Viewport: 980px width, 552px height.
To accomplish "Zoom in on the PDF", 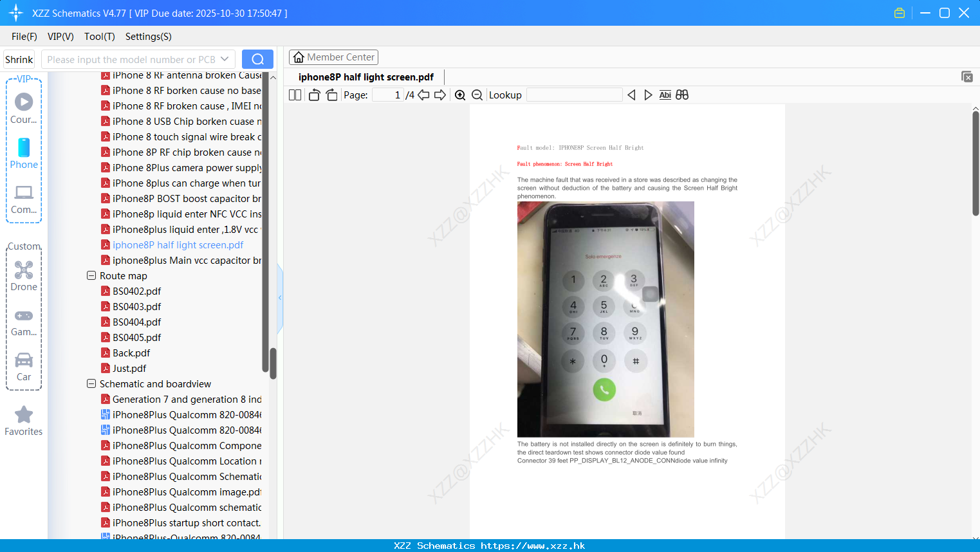I will coord(460,95).
